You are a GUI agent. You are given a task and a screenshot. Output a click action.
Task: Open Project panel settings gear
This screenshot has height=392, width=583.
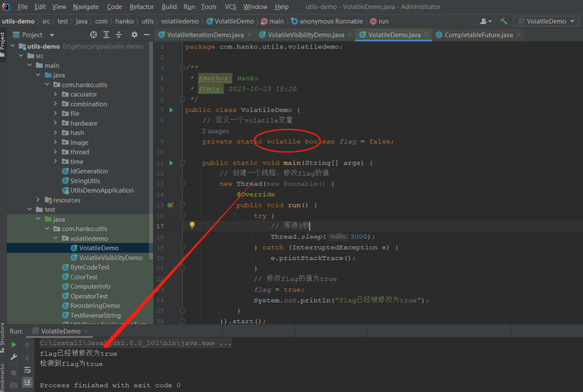tap(134, 35)
